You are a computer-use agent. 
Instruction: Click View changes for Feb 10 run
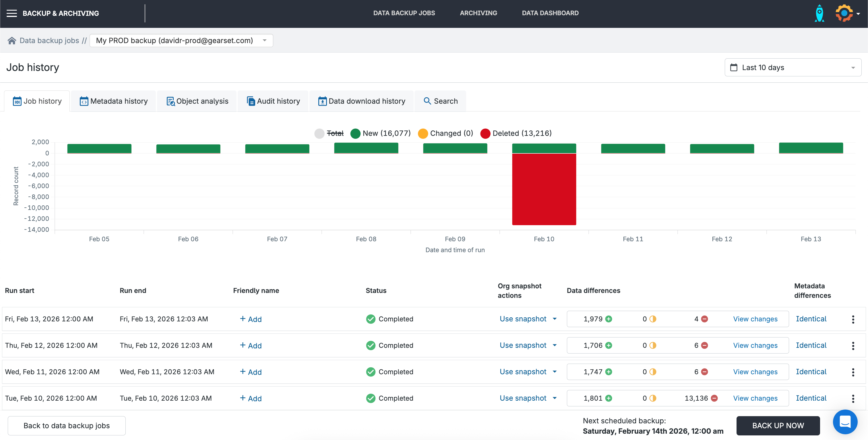(755, 398)
